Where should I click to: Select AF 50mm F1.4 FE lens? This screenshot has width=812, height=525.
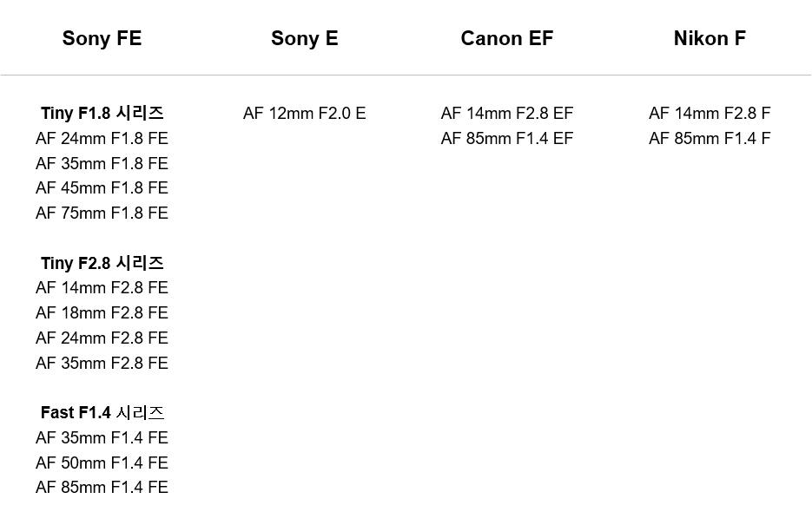coord(102,463)
